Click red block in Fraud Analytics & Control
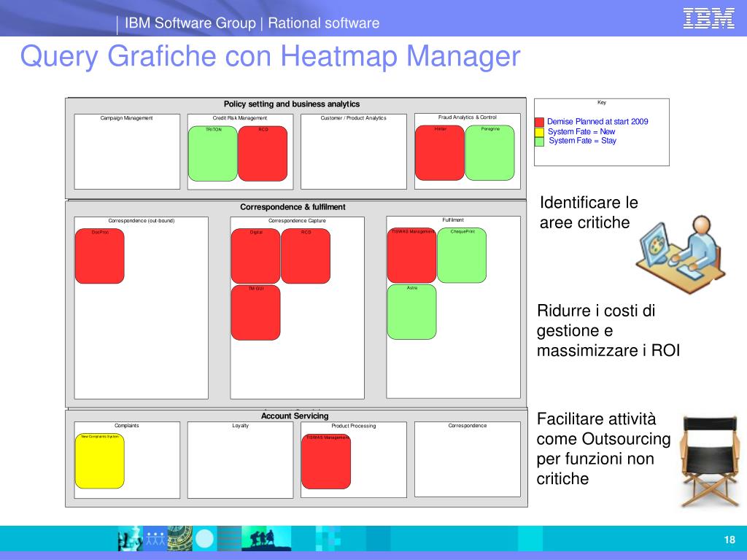747x560 pixels. pos(440,153)
